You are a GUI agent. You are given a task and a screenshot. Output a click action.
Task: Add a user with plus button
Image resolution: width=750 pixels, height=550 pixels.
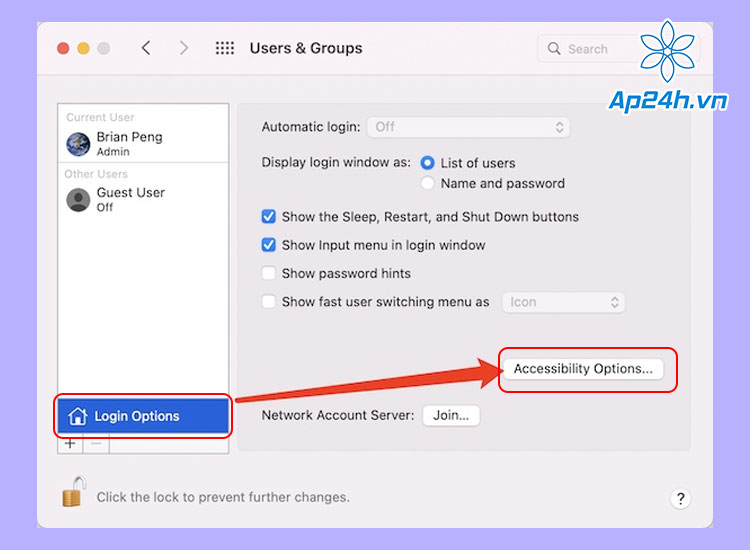(x=70, y=443)
